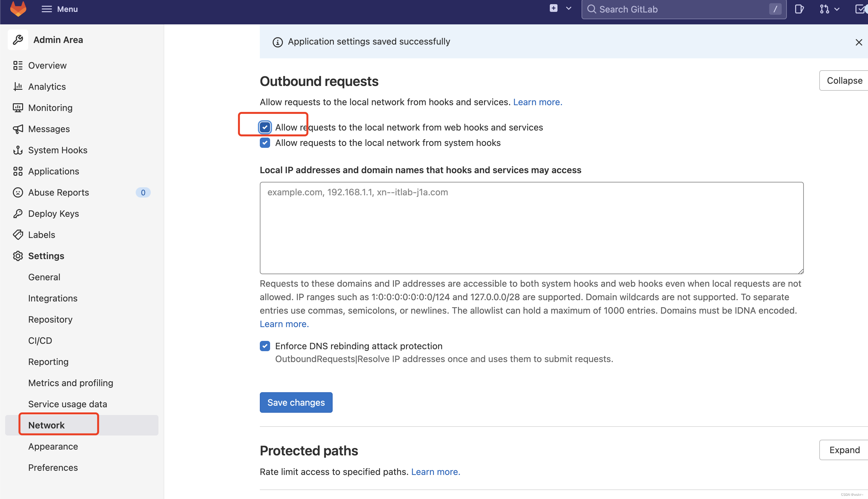Select the Analytics sidebar icon

(18, 86)
